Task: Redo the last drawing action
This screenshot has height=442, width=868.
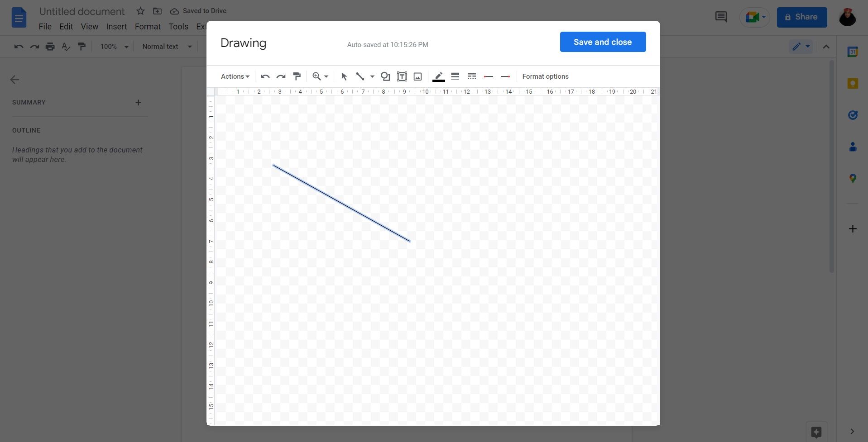Action: coord(281,76)
